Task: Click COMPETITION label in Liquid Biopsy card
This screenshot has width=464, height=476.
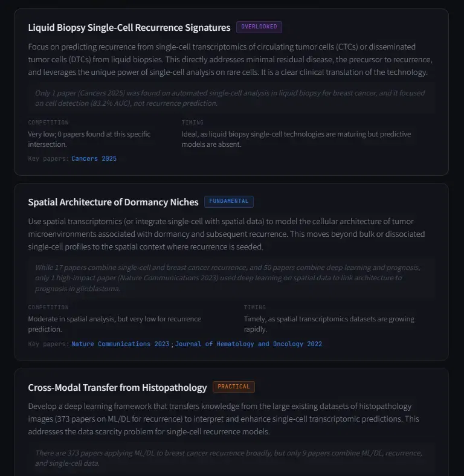Action: [x=48, y=123]
